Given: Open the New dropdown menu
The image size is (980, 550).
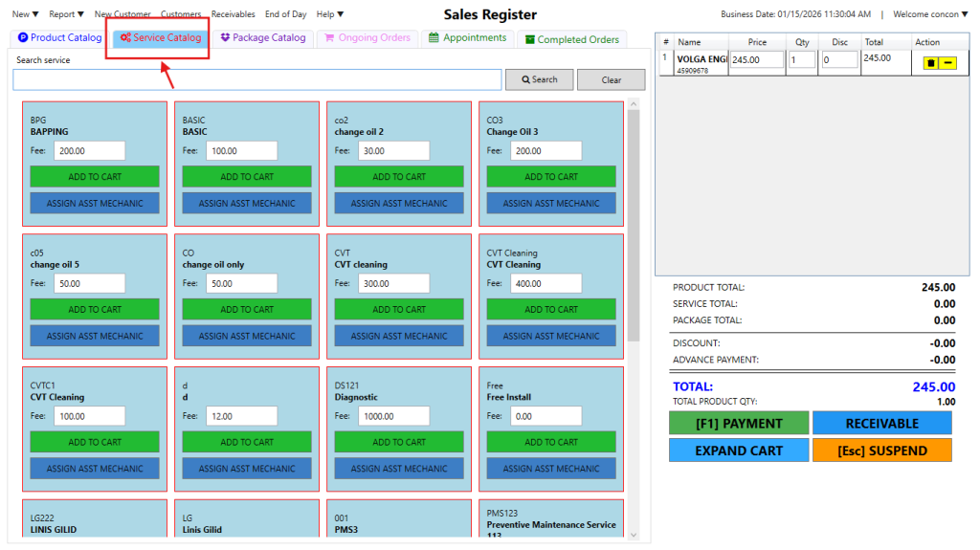Looking at the screenshot, I should (26, 14).
